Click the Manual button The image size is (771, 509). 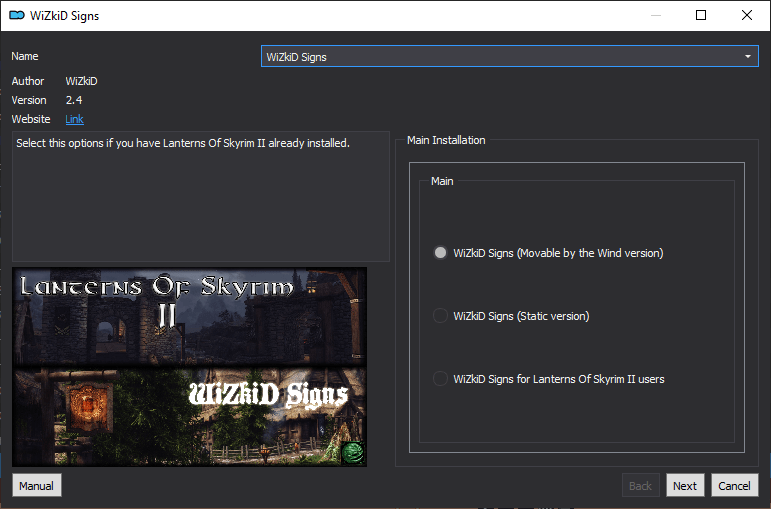37,485
